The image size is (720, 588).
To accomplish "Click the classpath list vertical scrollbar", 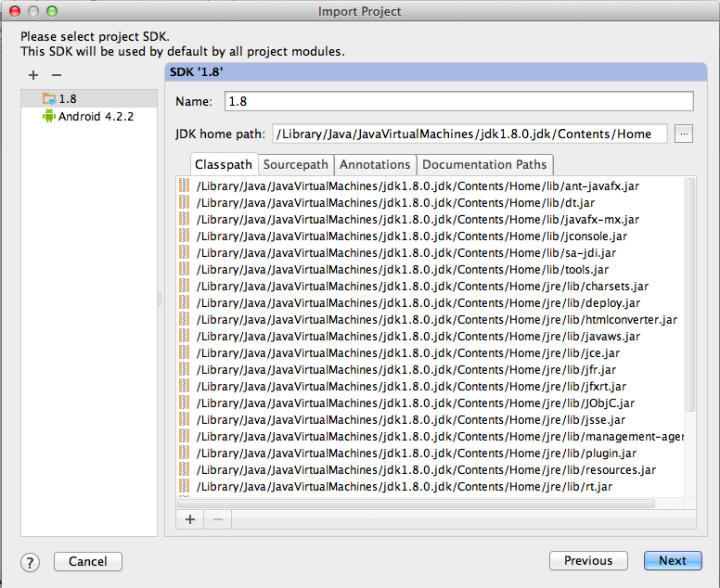I will [689, 297].
